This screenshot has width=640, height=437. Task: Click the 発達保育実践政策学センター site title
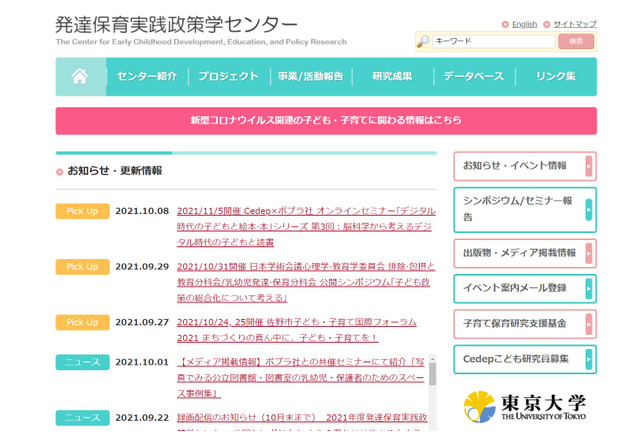click(x=176, y=24)
